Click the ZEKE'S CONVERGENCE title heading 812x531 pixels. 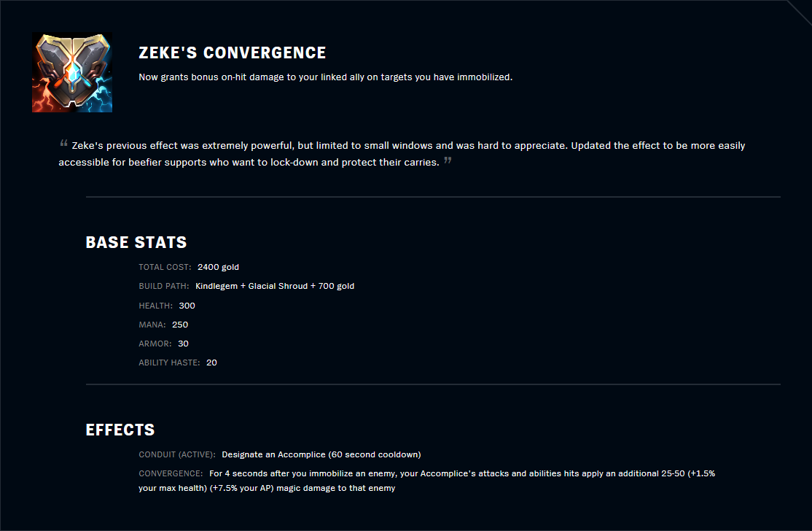click(x=232, y=53)
